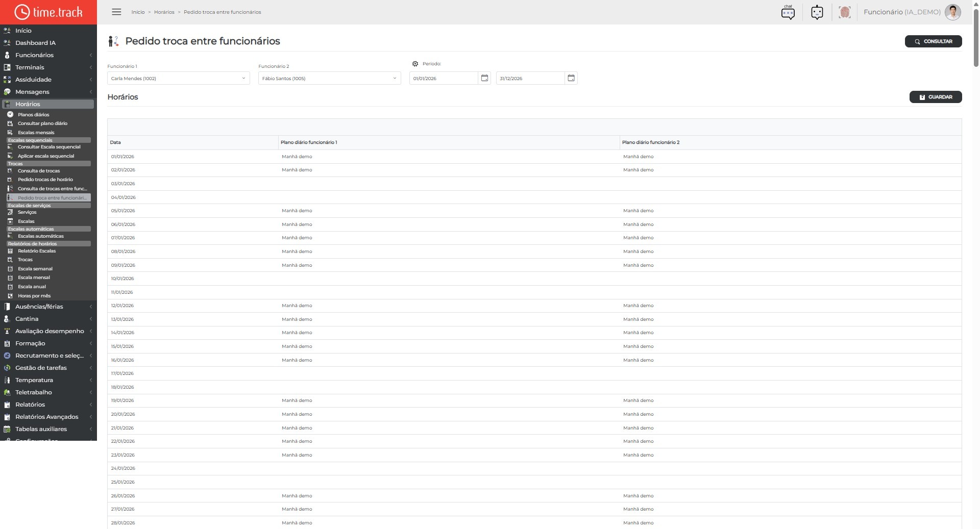Click the Dashboard IA sidebar icon

click(7, 43)
